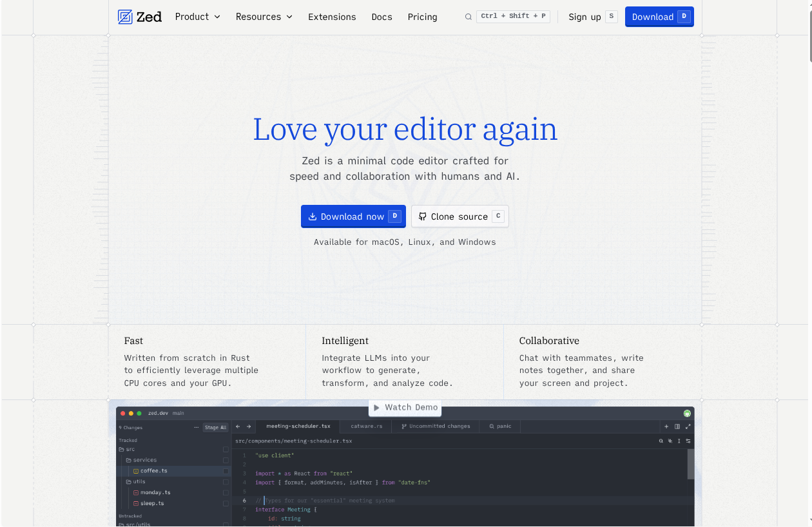Click the Sign up link
Screen dimensions: 812x527
pos(585,17)
